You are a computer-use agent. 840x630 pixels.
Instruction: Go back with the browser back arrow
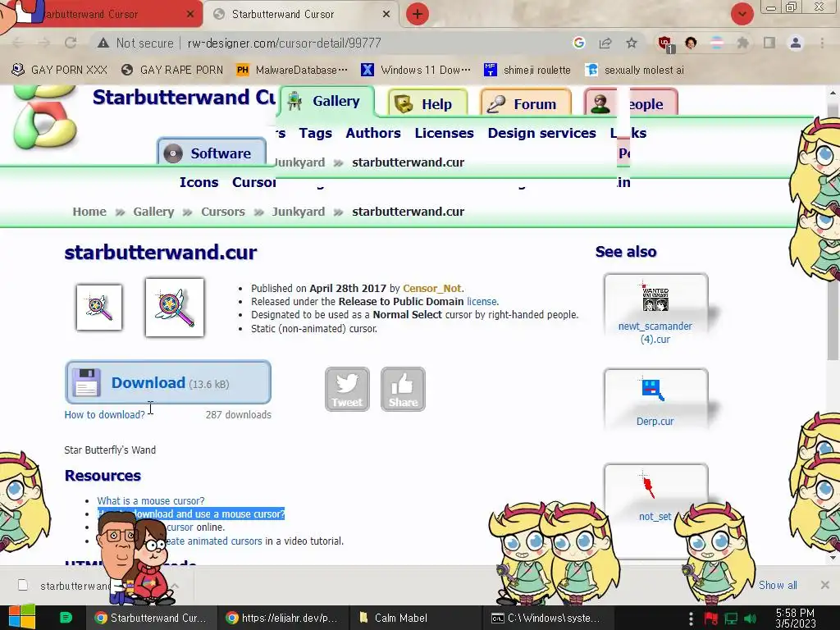(18, 43)
